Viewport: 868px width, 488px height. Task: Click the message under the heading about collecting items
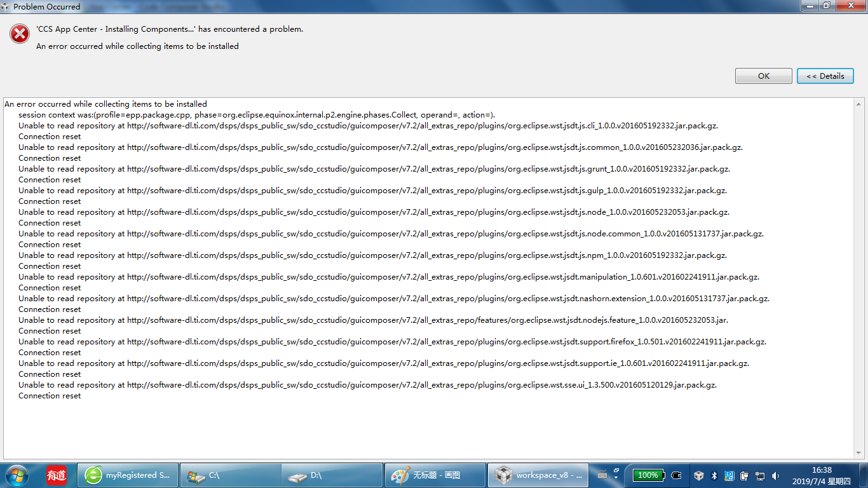(137, 46)
